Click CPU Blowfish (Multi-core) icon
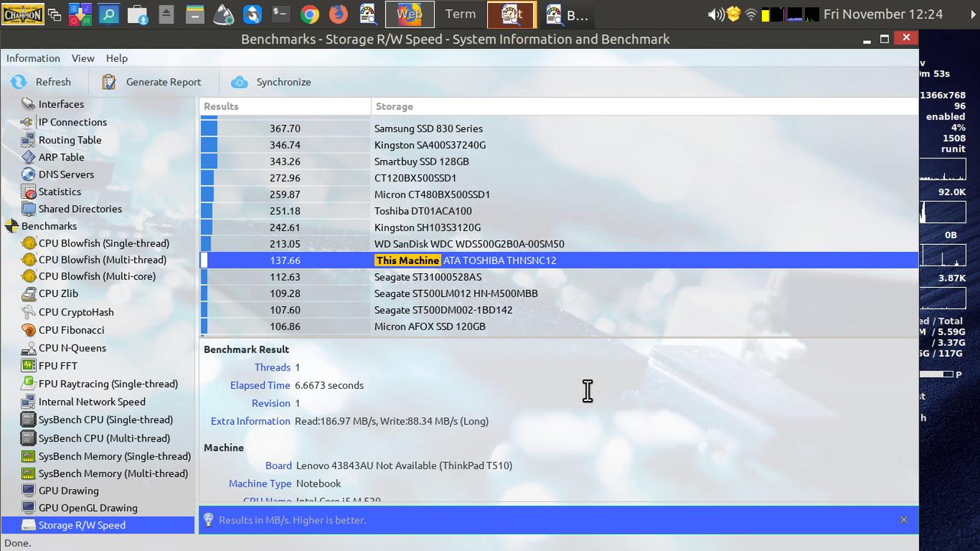The height and width of the screenshot is (551, 980). coord(28,276)
